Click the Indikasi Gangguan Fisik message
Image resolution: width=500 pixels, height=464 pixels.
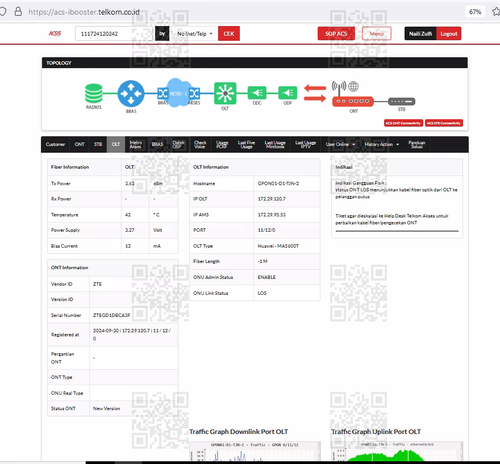396,190
